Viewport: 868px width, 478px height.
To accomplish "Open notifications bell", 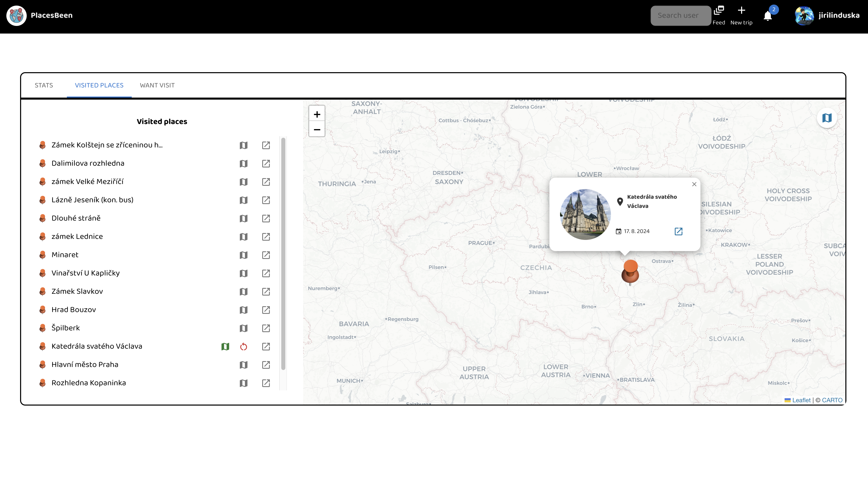I will (x=768, y=16).
